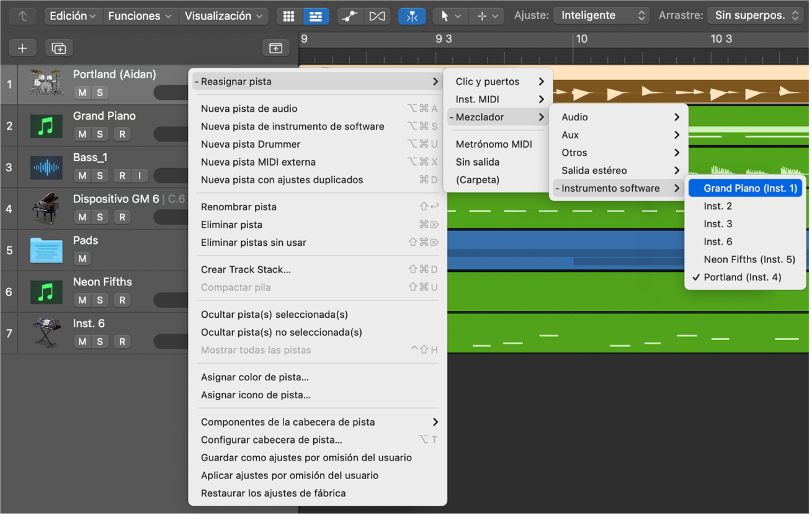Expand the Aux submenu

[x=618, y=135]
